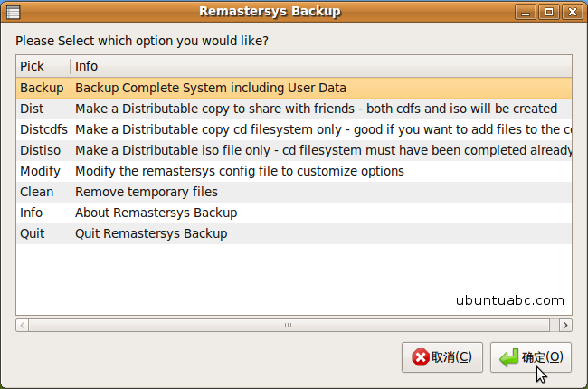Maximize the Remastersys Backup window
This screenshot has width=588, height=389.
pos(549,12)
